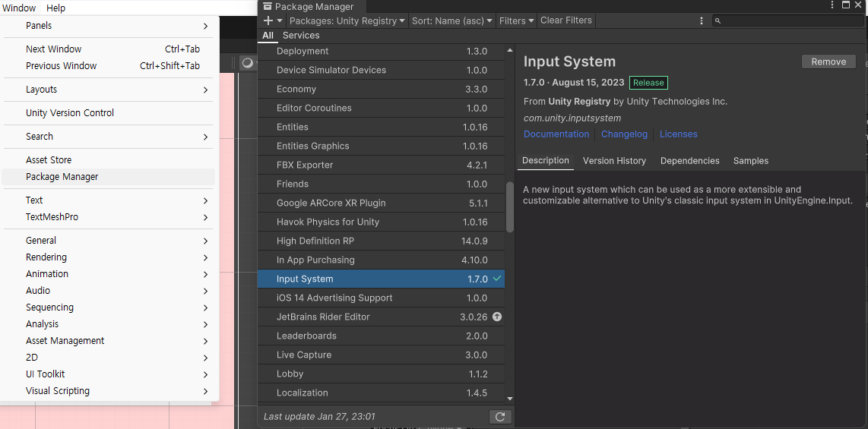This screenshot has width=868, height=429.
Task: Open the Window menu
Action: tap(19, 8)
